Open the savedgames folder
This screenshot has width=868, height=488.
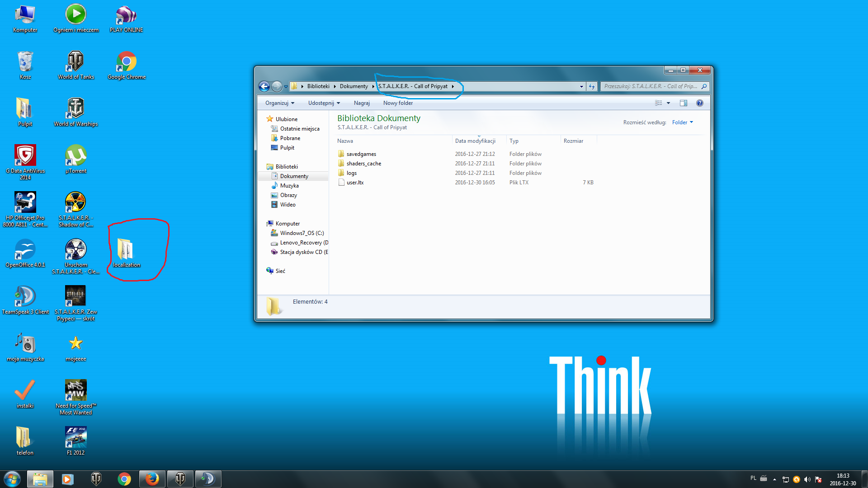(x=361, y=154)
